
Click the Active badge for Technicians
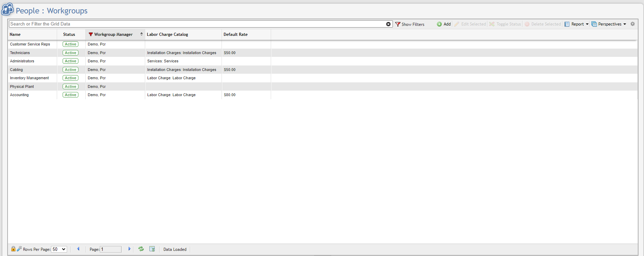tap(71, 53)
